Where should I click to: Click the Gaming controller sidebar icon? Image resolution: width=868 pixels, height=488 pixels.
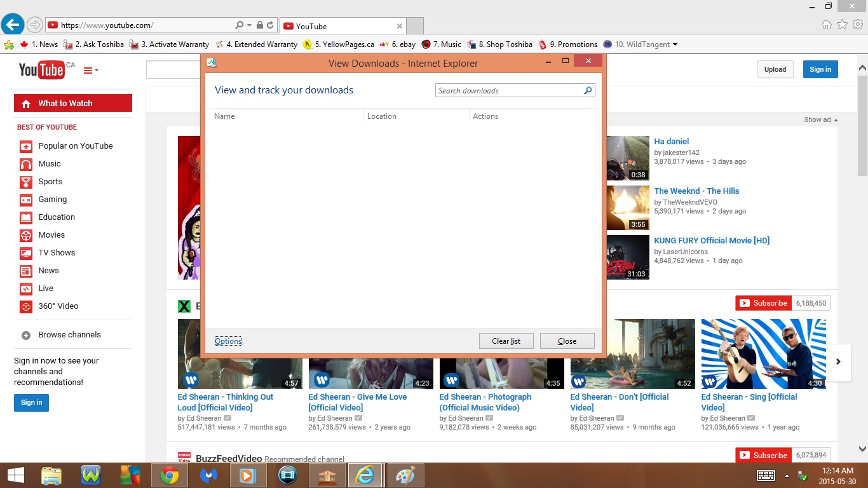point(26,200)
